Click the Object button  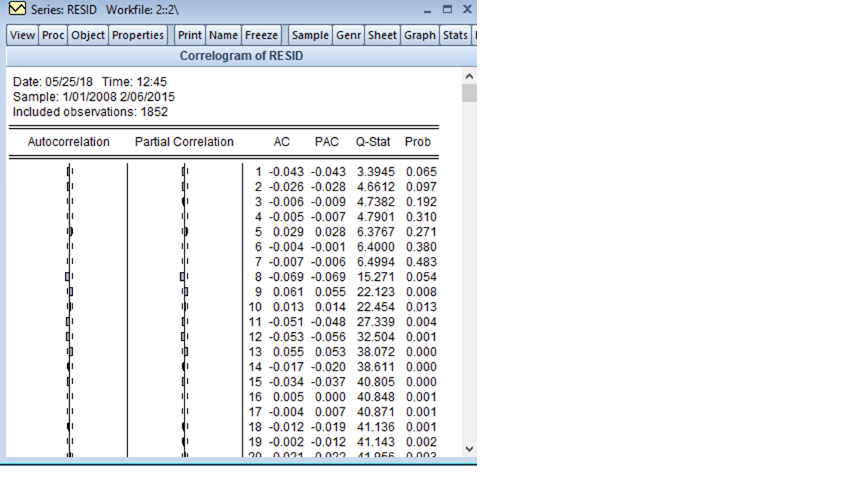88,35
